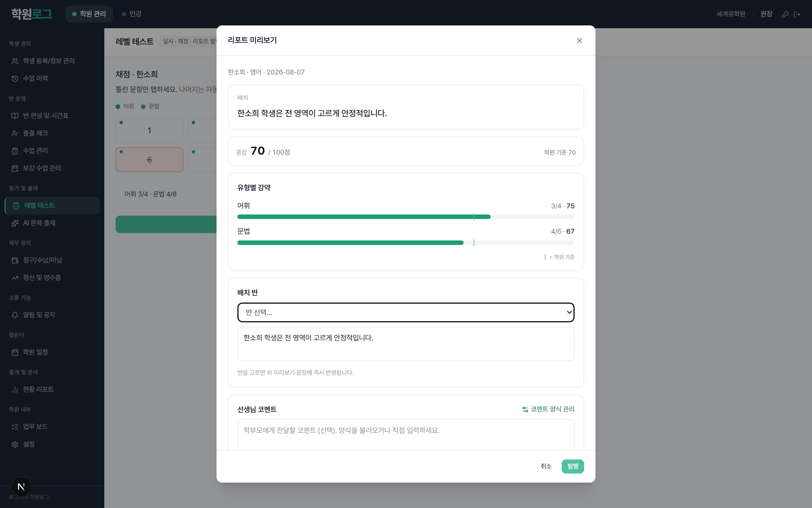Click the 출결 체크 person icon
The width and height of the screenshot is (812, 508).
[15, 133]
